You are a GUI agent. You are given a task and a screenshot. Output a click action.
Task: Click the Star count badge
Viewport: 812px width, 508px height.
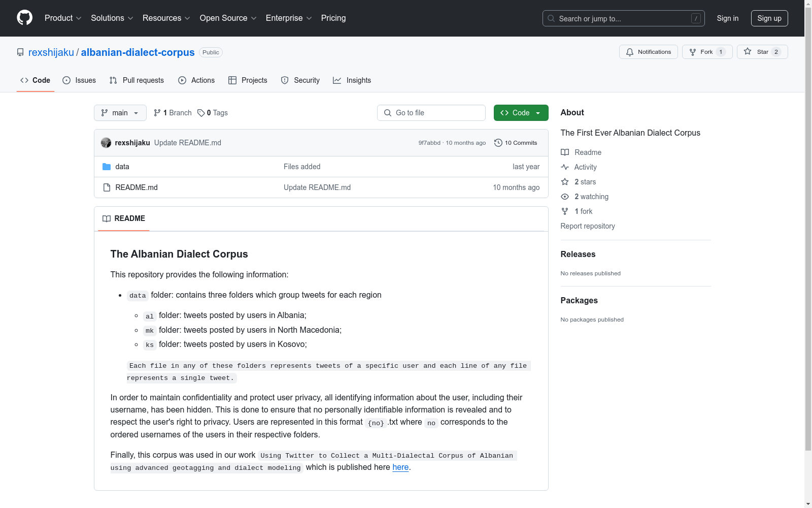coord(776,52)
